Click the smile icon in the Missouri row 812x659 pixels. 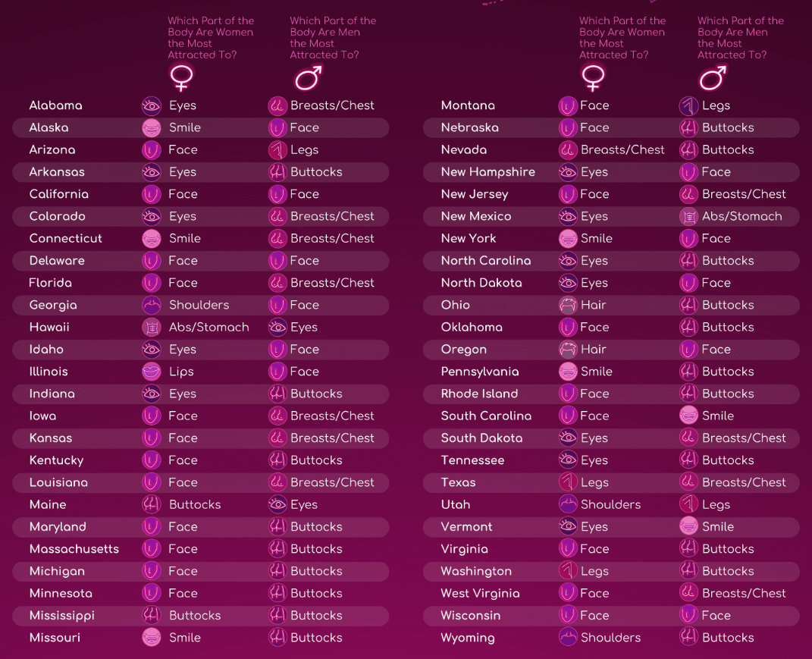[151, 638]
